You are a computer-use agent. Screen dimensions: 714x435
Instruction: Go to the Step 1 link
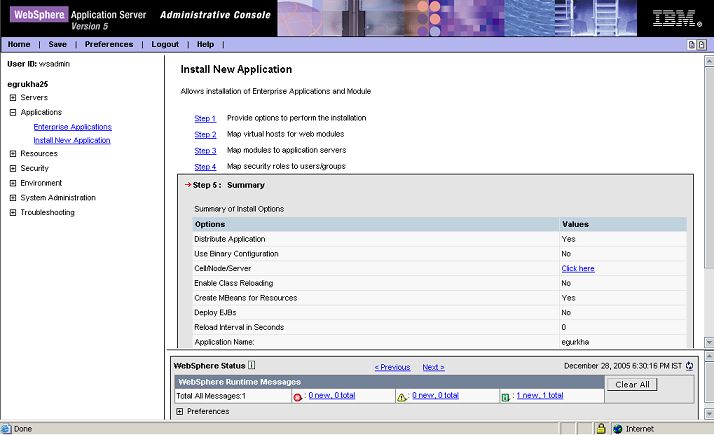click(205, 118)
